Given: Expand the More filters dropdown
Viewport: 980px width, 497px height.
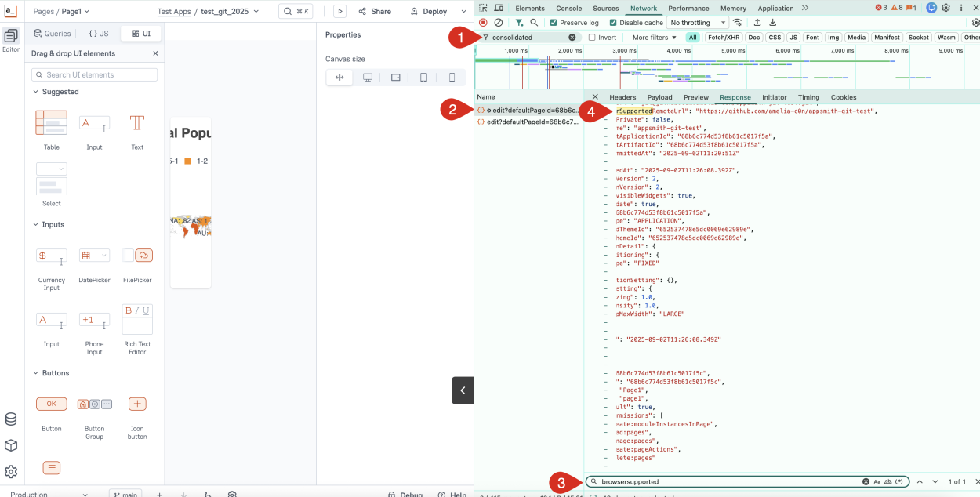Looking at the screenshot, I should coord(650,37).
